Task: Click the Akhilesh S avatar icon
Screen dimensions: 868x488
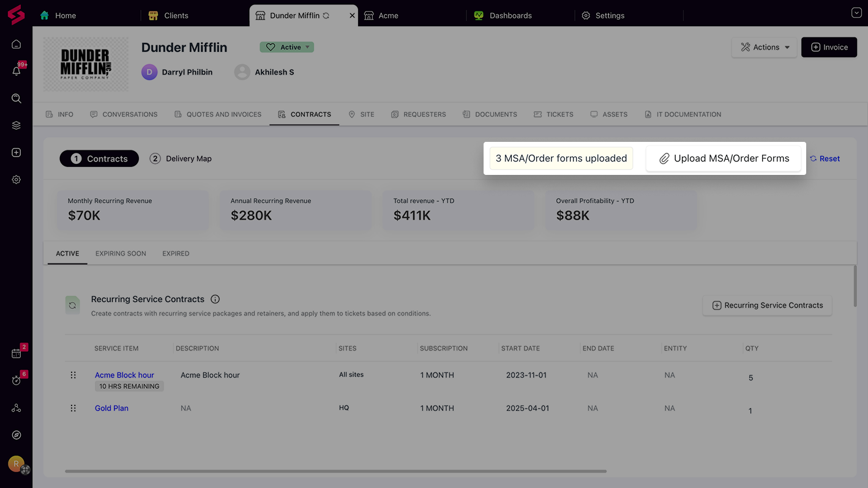Action: (x=242, y=72)
